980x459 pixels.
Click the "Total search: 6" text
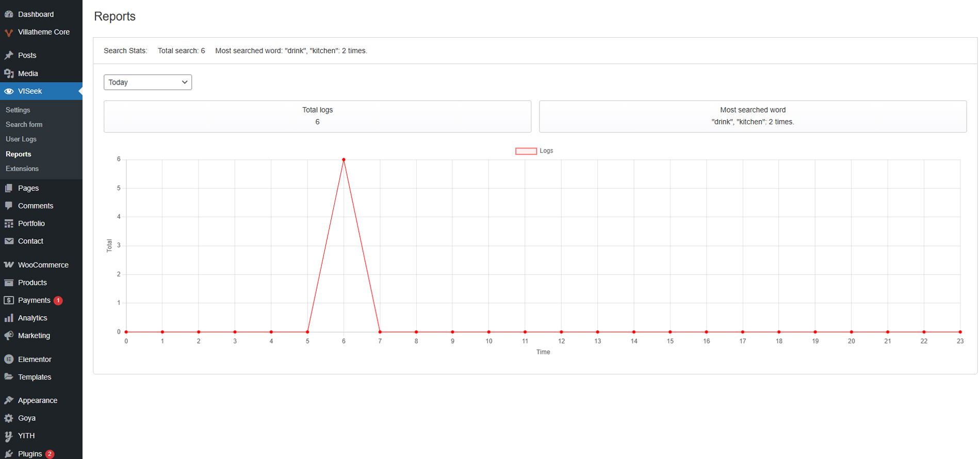coord(181,51)
